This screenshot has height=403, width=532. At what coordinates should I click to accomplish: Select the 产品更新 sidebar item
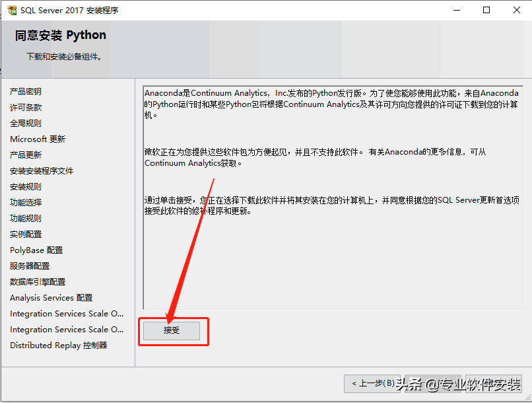pos(26,155)
